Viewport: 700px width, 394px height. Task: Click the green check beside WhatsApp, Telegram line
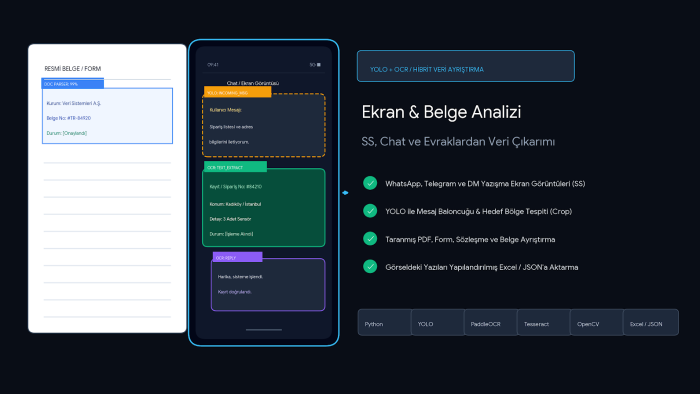click(370, 183)
